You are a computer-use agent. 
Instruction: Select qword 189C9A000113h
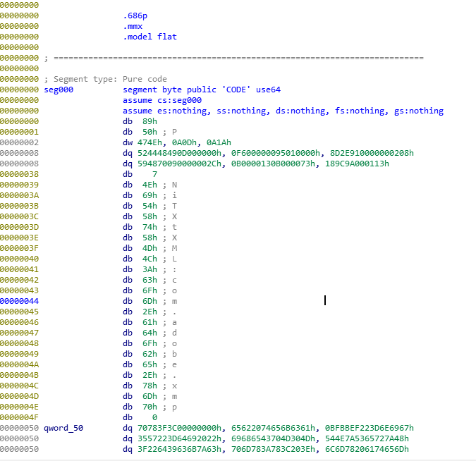point(357,164)
